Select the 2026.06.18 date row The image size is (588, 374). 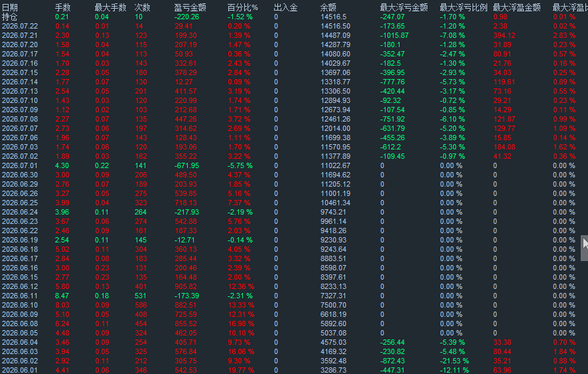click(20, 249)
